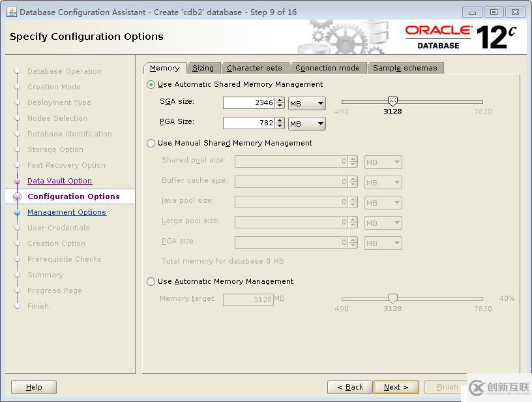The width and height of the screenshot is (532, 402).
Task: Click the Memory target input field
Action: 248,300
